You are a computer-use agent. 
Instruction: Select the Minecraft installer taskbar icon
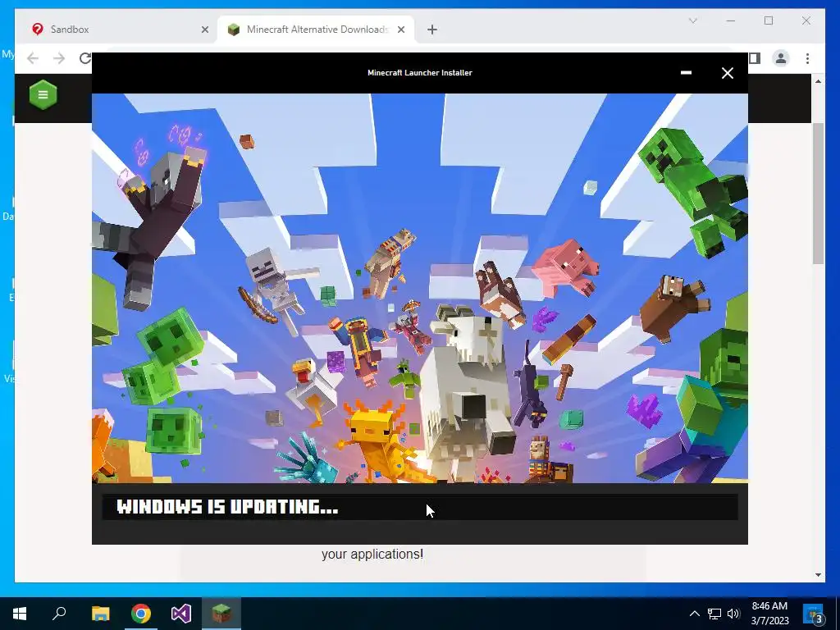pos(221,614)
